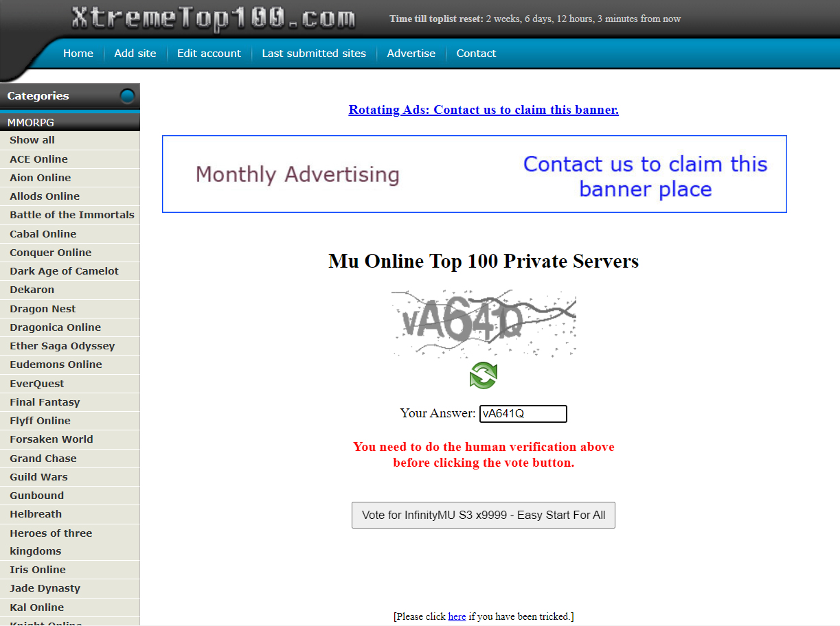Screen dimensions: 840x626
Task: Go to Edit account page
Action: point(209,54)
